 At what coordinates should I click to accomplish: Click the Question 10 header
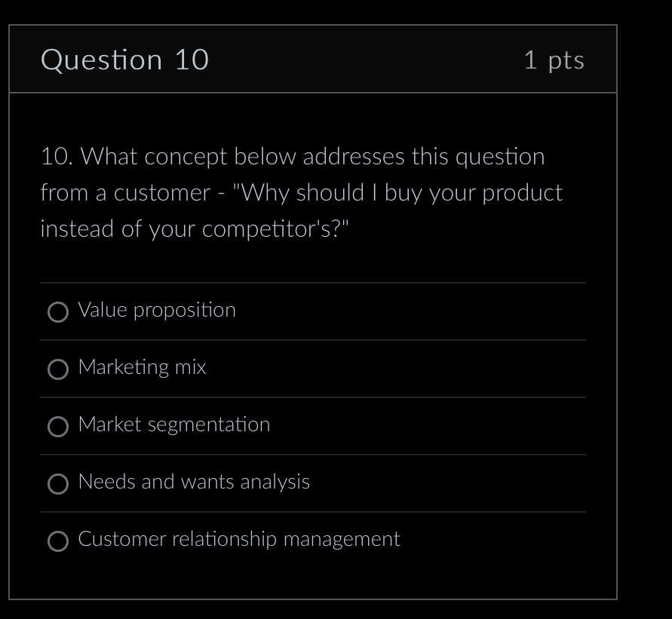[x=126, y=59]
